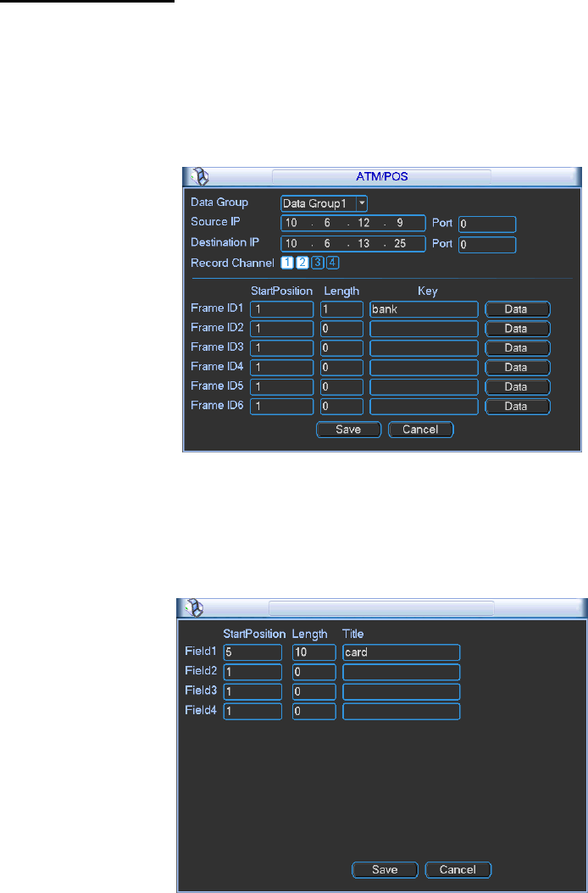This screenshot has width=588, height=893.
Task: Click the ATM/POS window logo icon
Action: point(200,177)
